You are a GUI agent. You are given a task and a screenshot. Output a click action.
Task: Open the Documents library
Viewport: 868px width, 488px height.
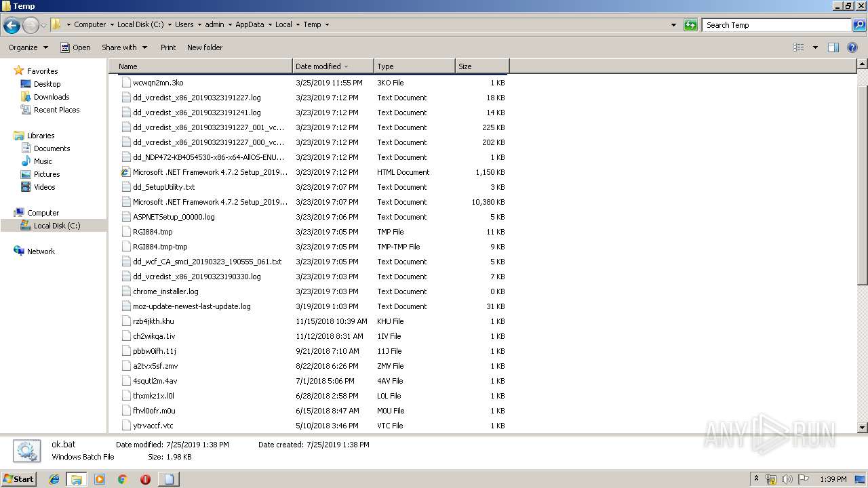52,148
